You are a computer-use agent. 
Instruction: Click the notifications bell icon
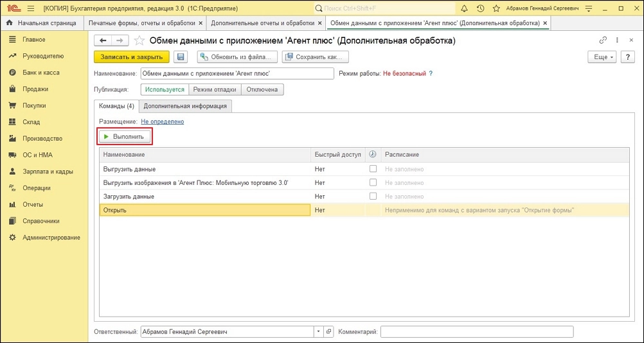pyautogui.click(x=465, y=8)
